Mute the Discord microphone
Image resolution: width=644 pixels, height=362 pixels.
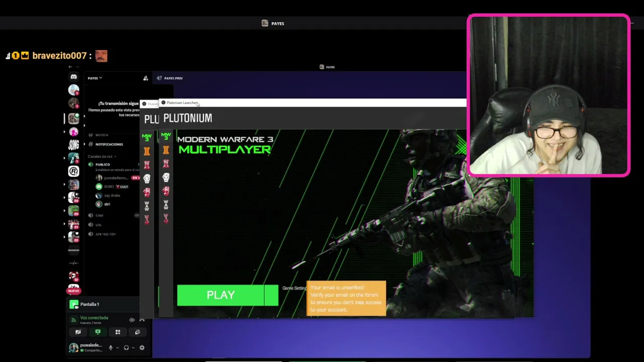pyautogui.click(x=111, y=347)
